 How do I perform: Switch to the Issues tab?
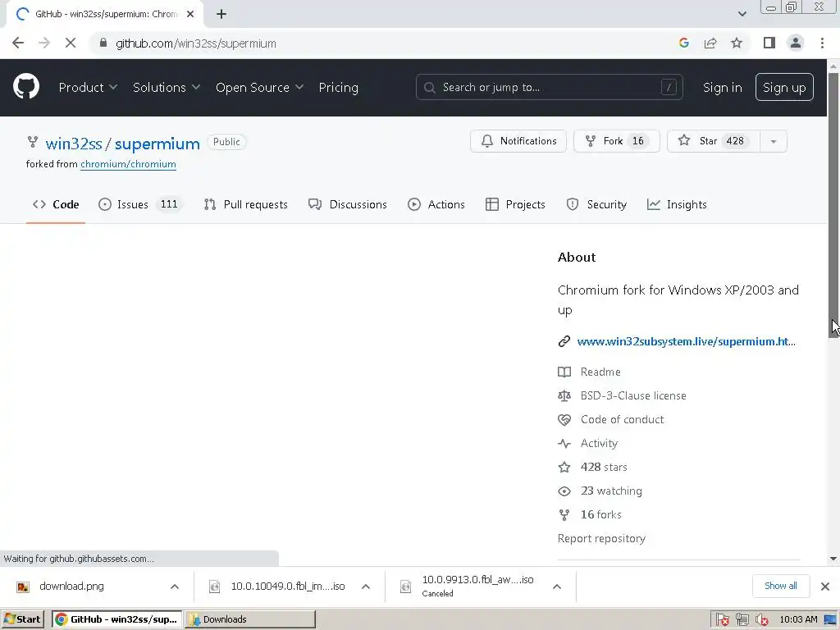coord(140,204)
